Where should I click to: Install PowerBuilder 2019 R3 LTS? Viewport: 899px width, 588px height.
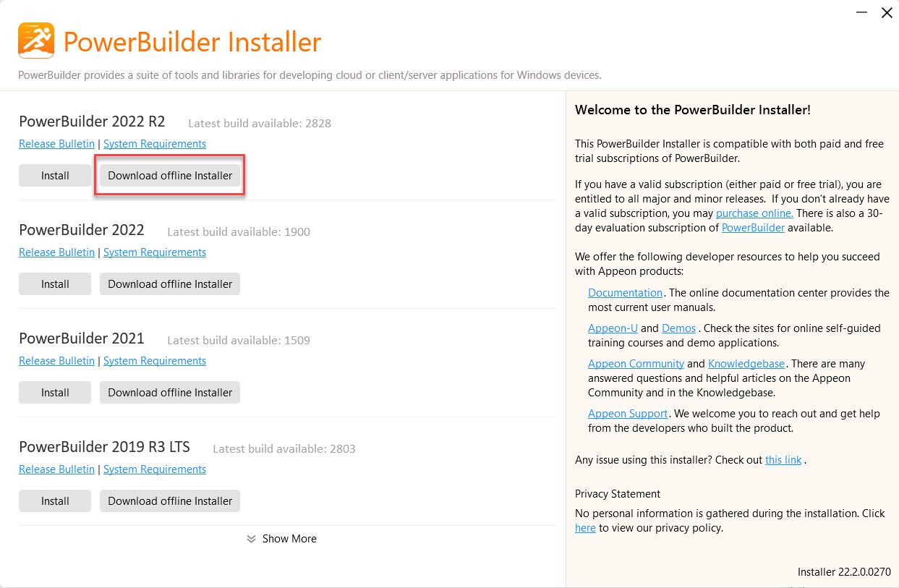point(55,501)
